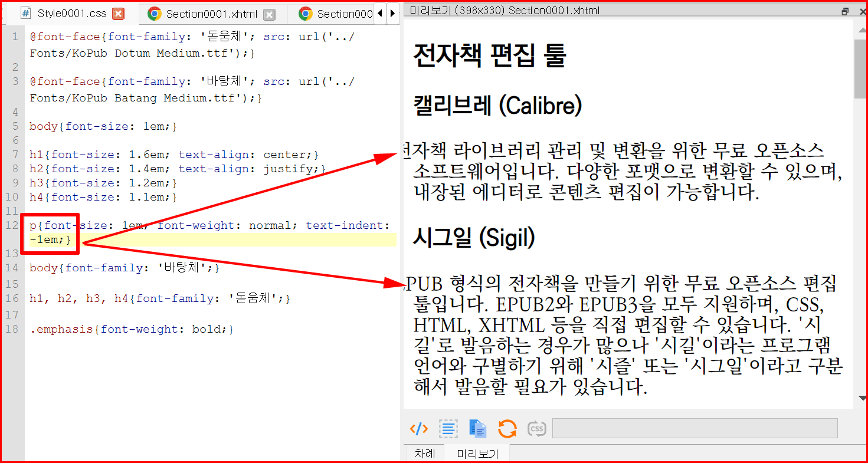Click the body font-family '바탕체' code line
This screenshot has height=463, width=868.
[x=125, y=268]
